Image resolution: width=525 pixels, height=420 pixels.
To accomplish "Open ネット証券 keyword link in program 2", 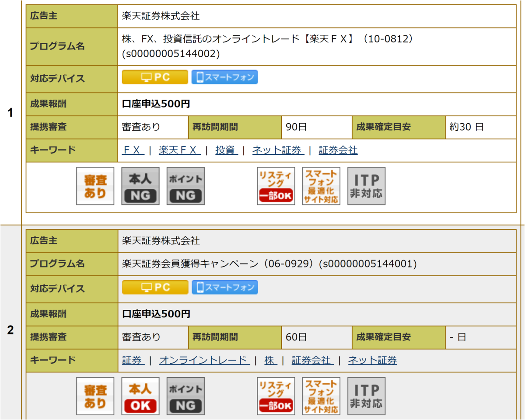I will coord(373,361).
